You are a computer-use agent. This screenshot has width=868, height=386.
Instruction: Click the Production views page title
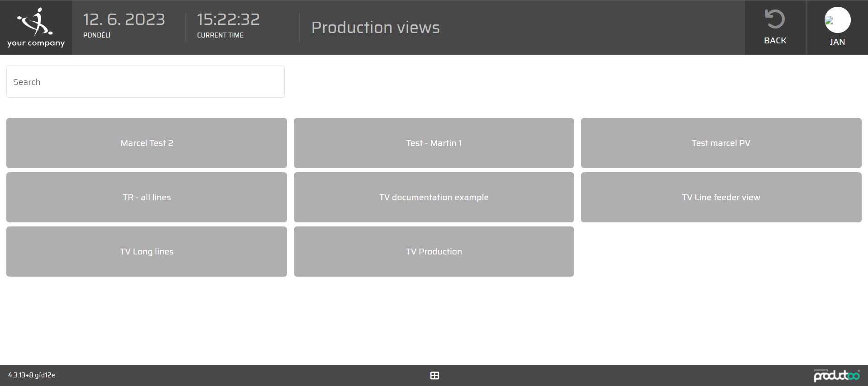click(375, 28)
